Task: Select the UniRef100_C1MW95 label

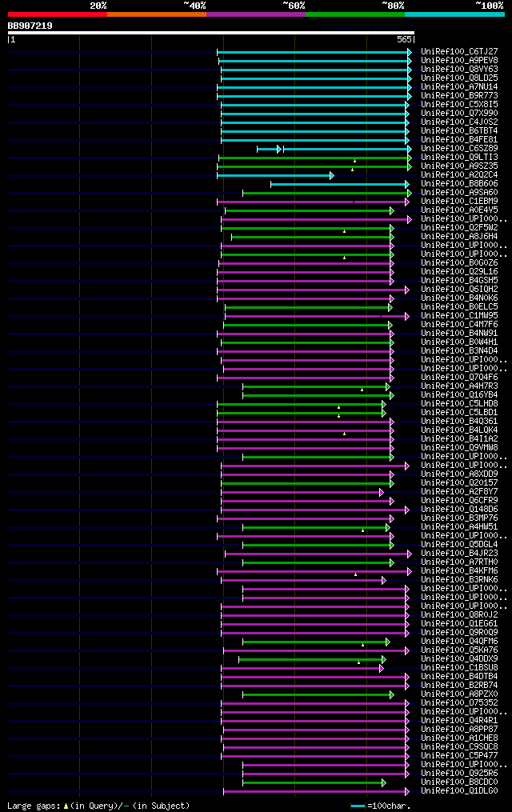Action: (459, 316)
